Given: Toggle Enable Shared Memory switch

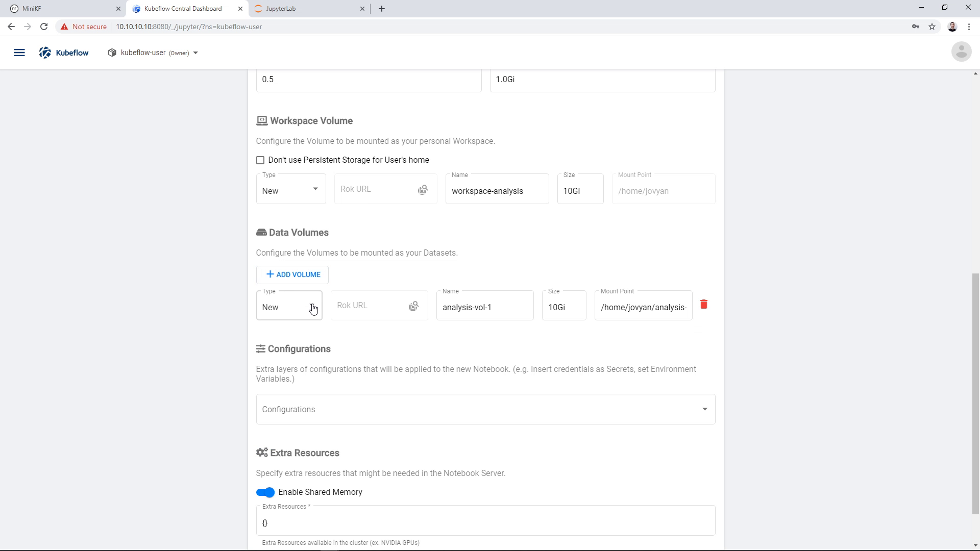Looking at the screenshot, I should pyautogui.click(x=265, y=492).
